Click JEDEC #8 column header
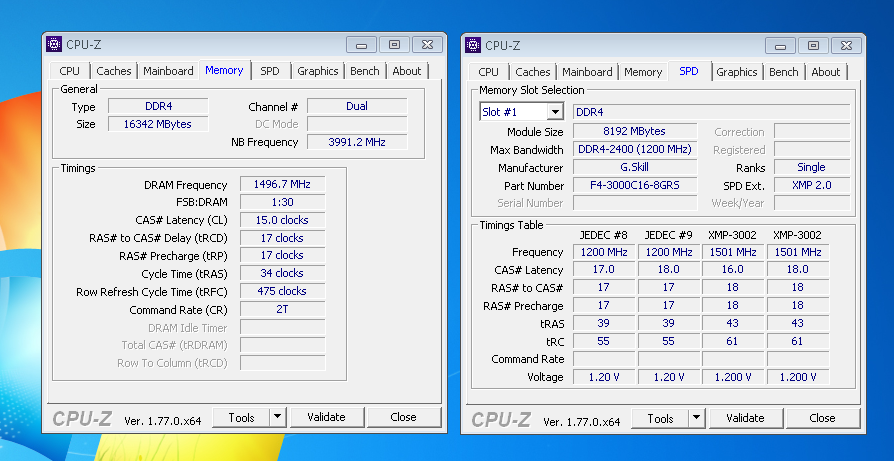 coord(603,235)
